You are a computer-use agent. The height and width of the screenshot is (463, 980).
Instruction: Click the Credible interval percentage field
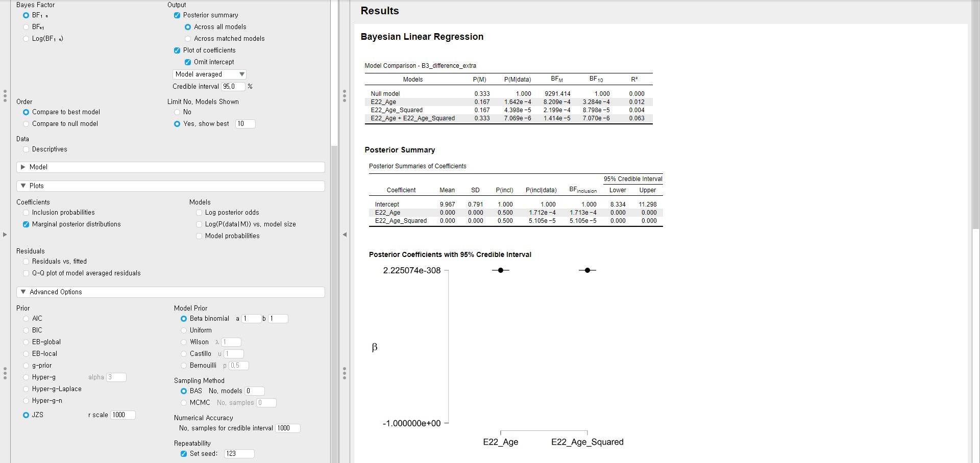coord(233,87)
